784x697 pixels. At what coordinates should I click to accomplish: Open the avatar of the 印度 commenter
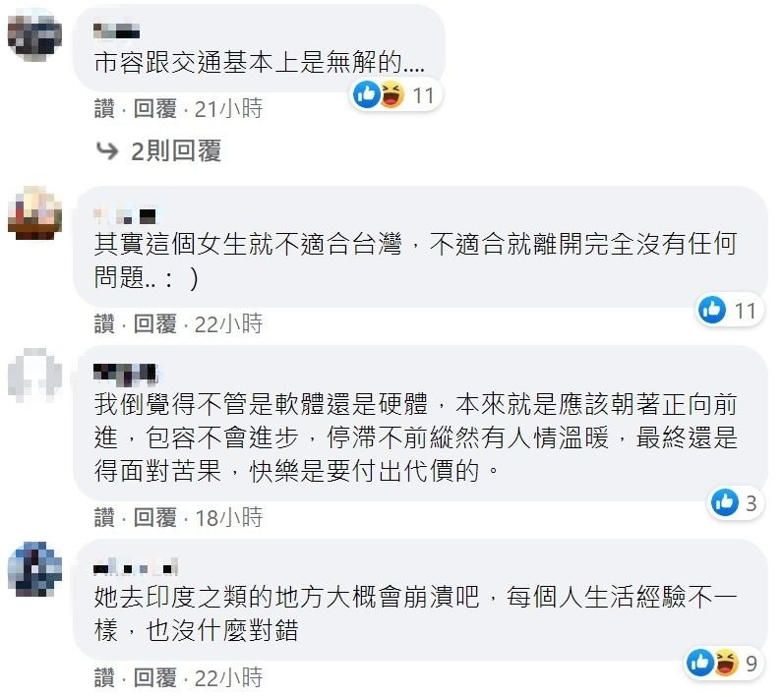pyautogui.click(x=35, y=568)
